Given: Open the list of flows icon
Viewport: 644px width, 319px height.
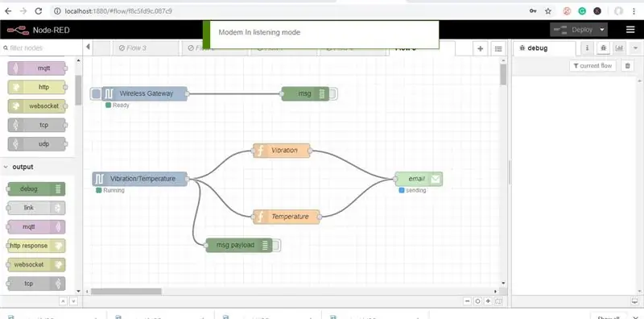Looking at the screenshot, I should (498, 48).
